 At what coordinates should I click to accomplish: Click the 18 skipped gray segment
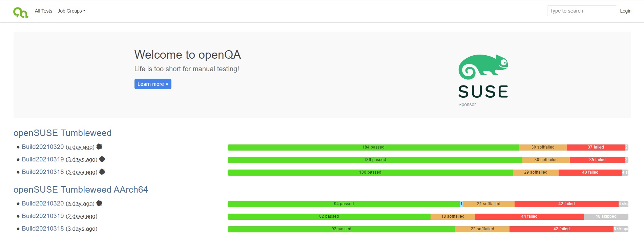tap(606, 216)
